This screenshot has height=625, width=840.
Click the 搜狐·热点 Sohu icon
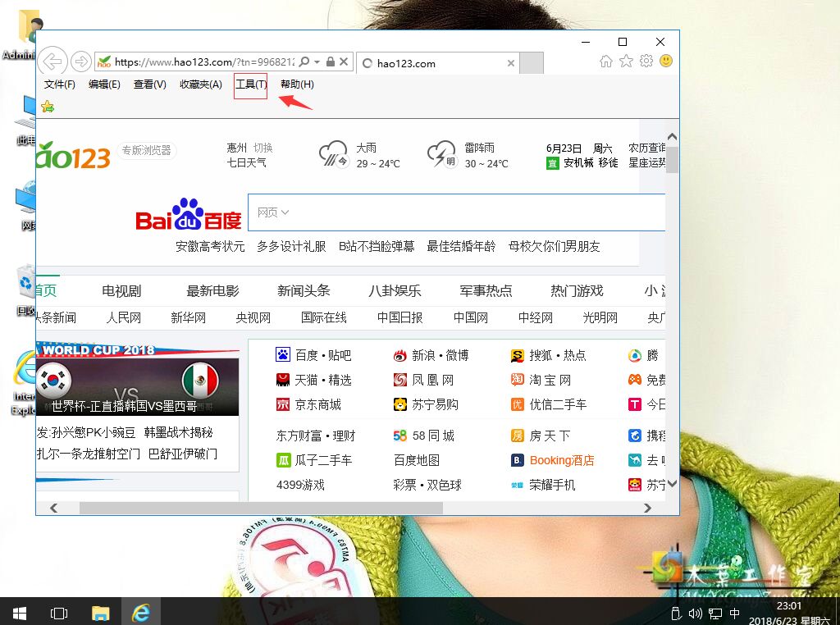coord(518,355)
